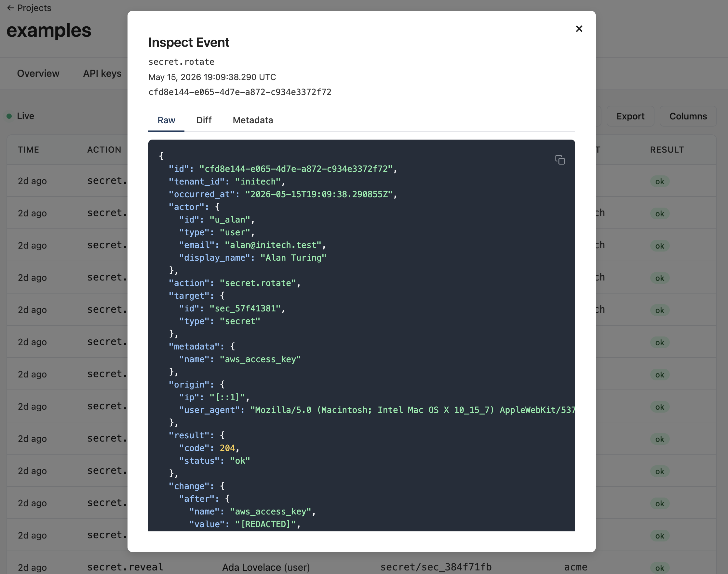Click the Inspect Event dialog title

pos(189,42)
